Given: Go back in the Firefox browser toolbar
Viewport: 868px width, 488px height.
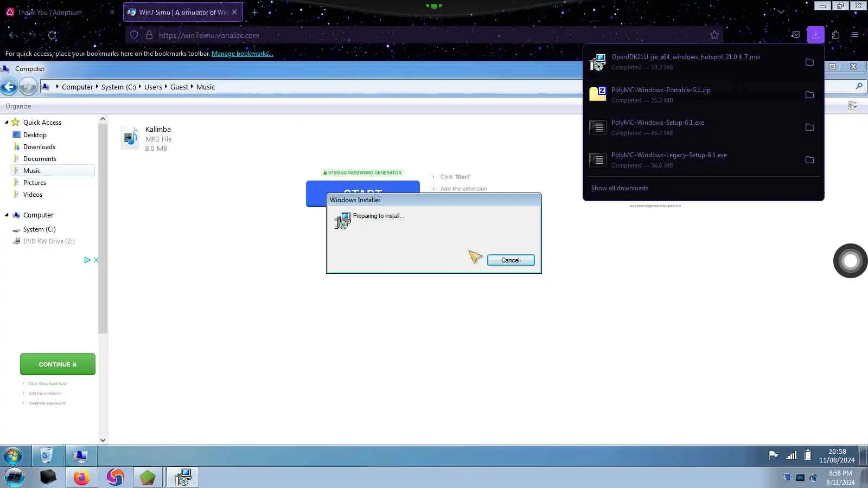Looking at the screenshot, I should point(13,35).
